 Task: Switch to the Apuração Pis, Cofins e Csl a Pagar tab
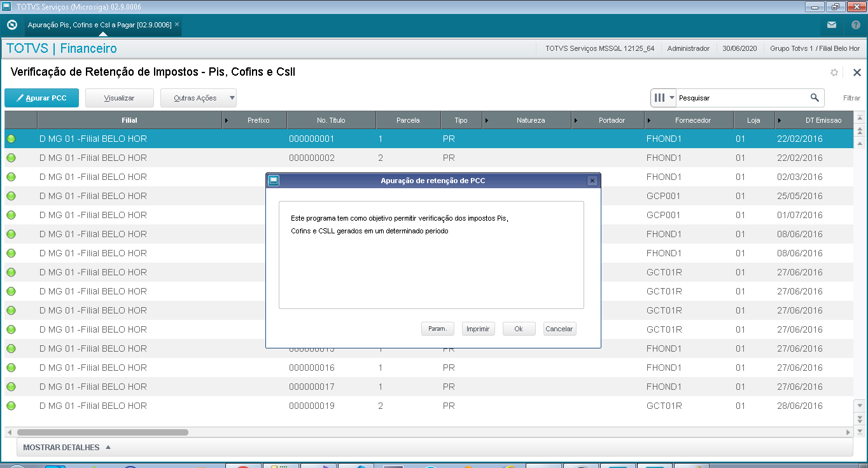pyautogui.click(x=99, y=25)
